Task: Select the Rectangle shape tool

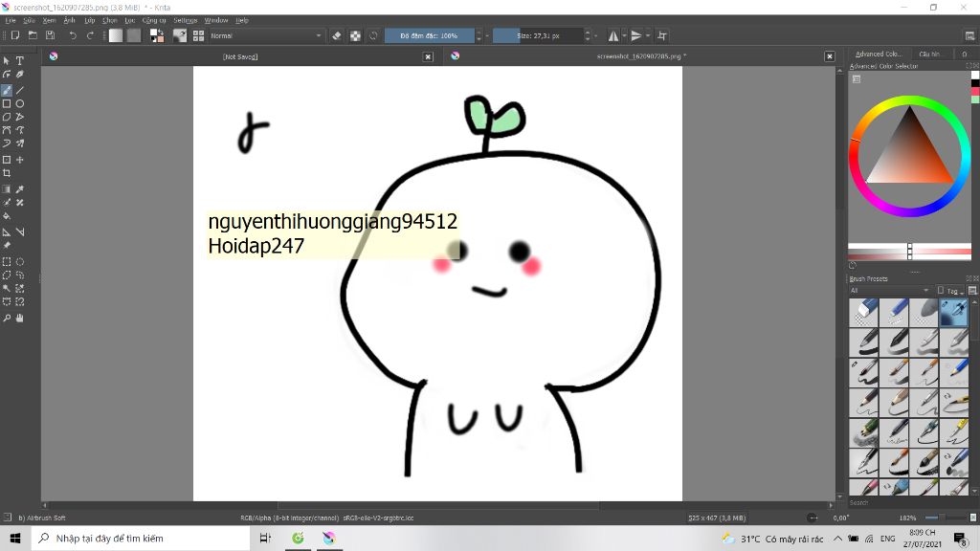Action: 7,103
